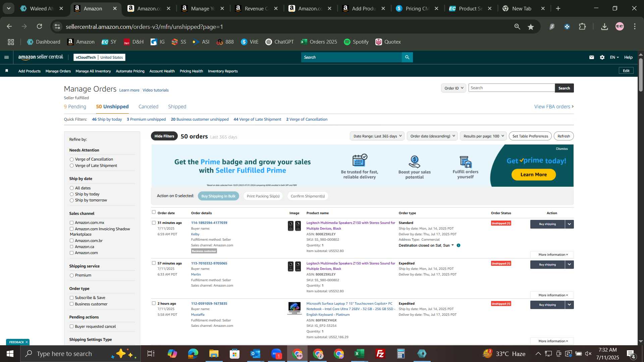Image resolution: width=644 pixels, height=362 pixels.
Task: Select the Ship by today radio button
Action: (71, 194)
